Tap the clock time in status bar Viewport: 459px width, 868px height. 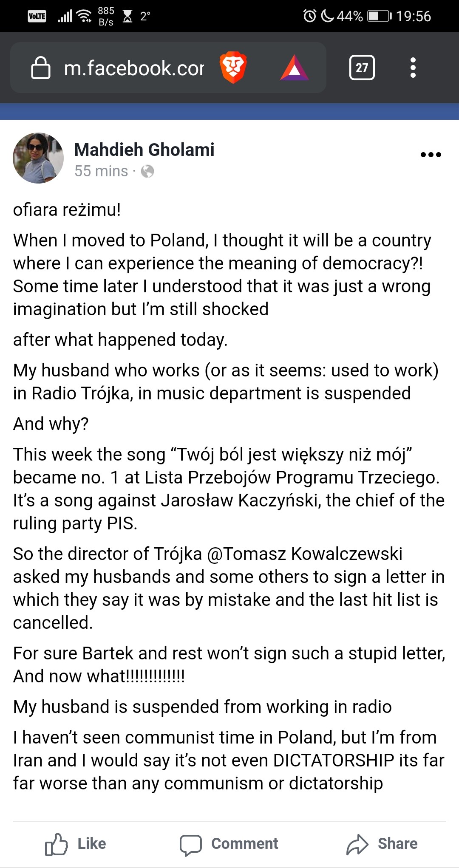click(x=413, y=16)
